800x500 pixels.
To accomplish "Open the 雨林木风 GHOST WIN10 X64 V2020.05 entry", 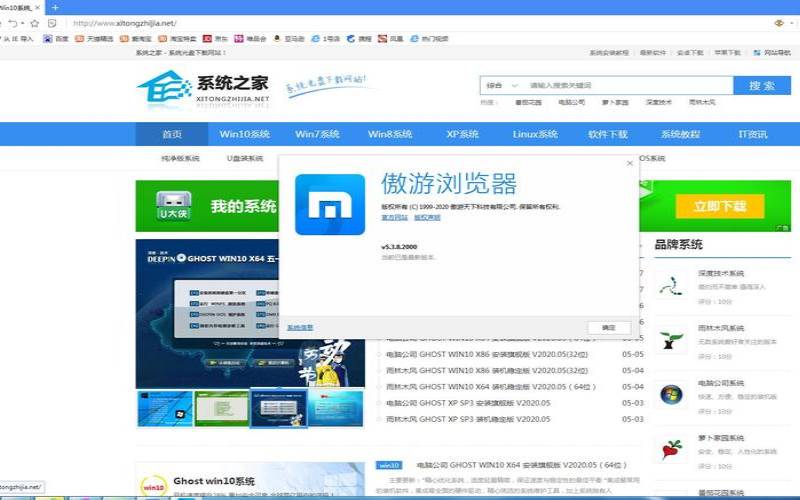I will point(491,387).
